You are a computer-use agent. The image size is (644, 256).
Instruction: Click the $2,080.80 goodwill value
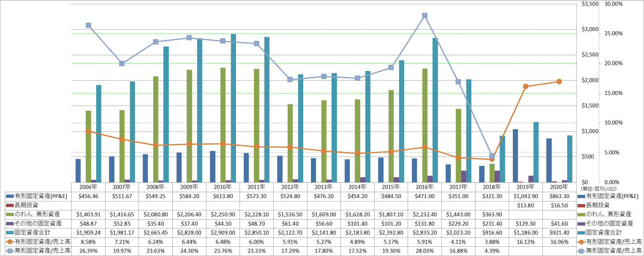coord(156,215)
